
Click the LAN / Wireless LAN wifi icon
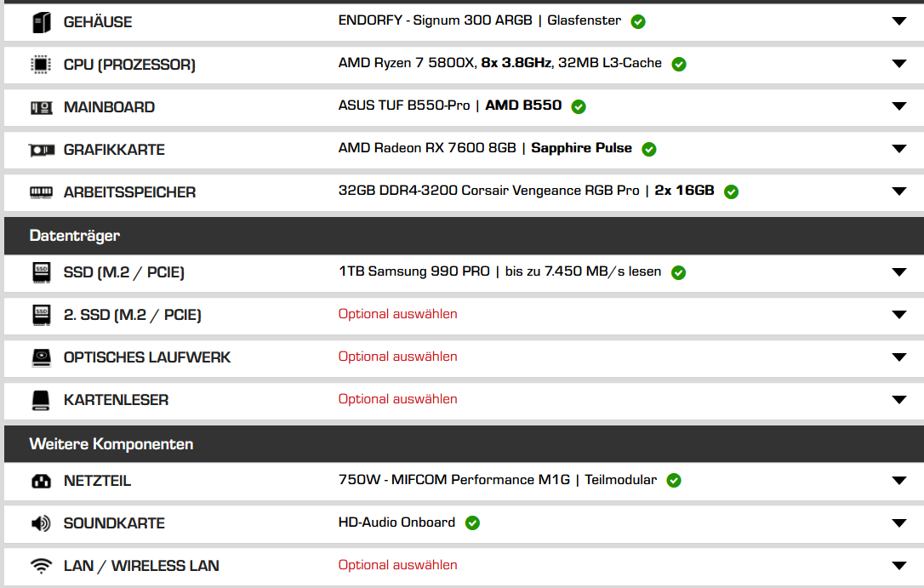coord(41,566)
